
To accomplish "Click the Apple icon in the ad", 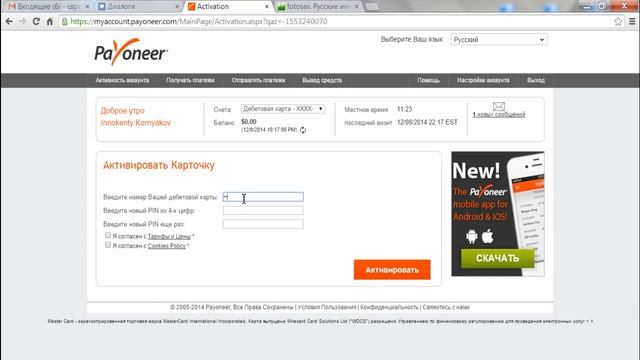I will (488, 236).
